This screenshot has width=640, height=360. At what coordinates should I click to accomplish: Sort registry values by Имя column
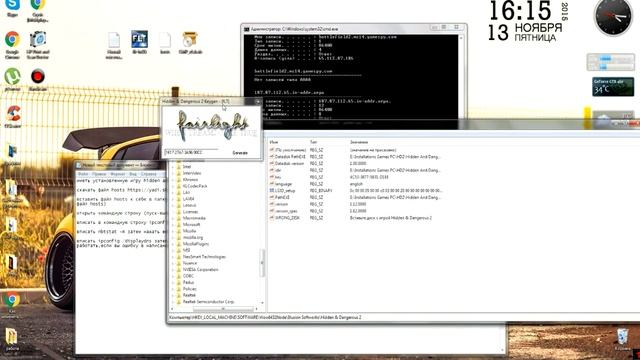[x=274, y=142]
